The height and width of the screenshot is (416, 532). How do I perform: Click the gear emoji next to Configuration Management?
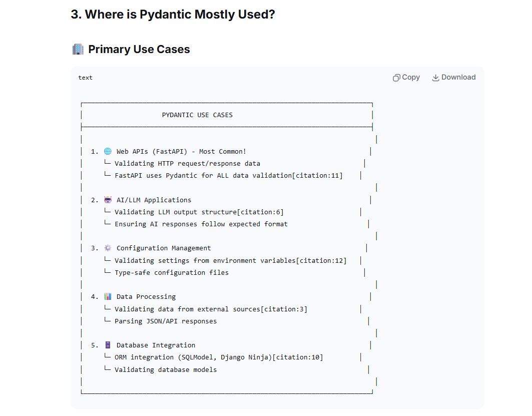click(108, 248)
